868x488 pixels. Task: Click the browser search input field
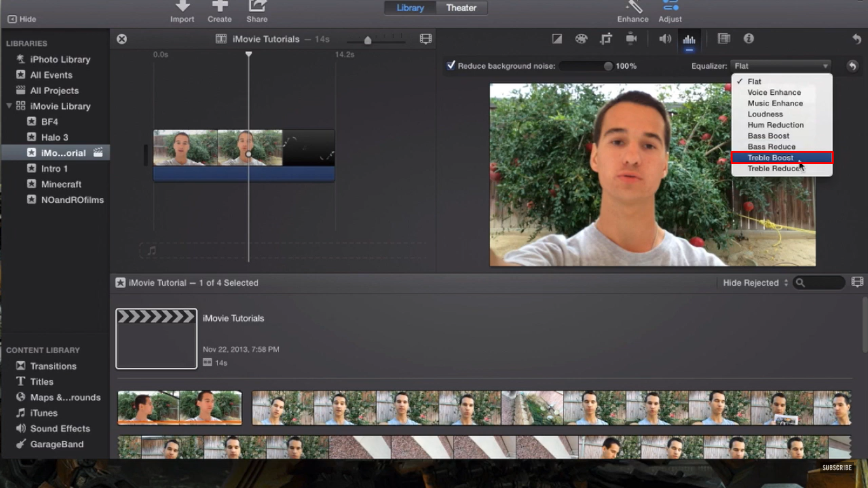819,282
